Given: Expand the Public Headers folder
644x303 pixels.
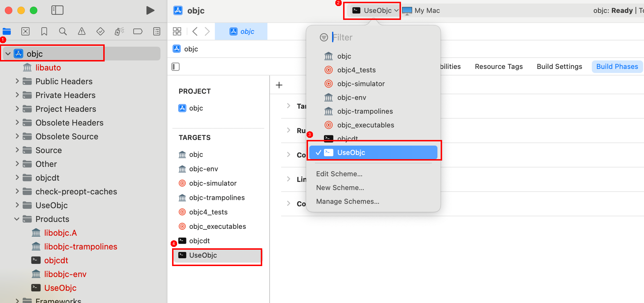Looking at the screenshot, I should coord(17,81).
